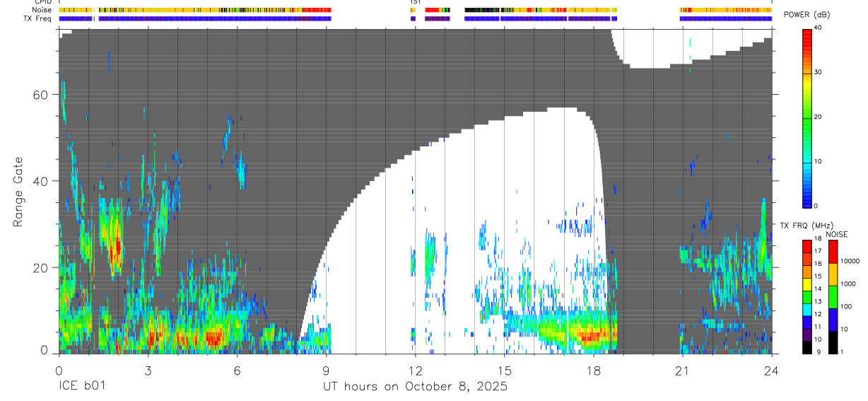Click x-axis tick label 21

(x=683, y=371)
